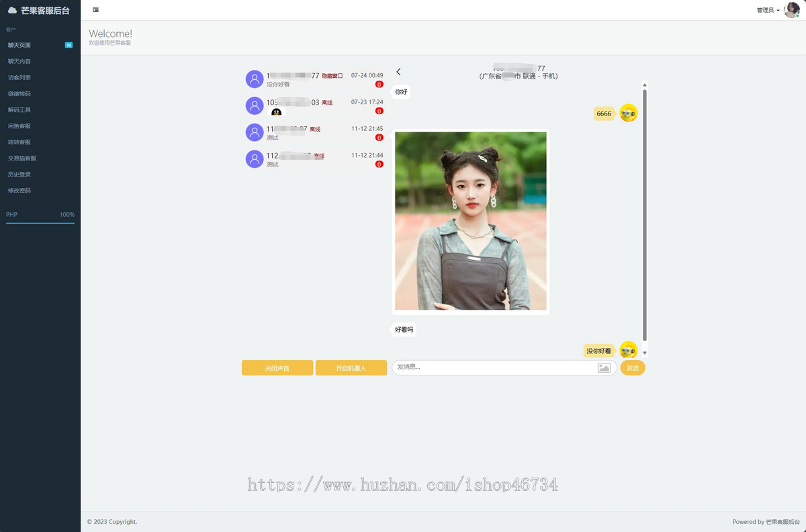The height and width of the screenshot is (532, 806).
Task: Click Powered by 芒果客服后台 footer text
Action: pyautogui.click(x=766, y=522)
